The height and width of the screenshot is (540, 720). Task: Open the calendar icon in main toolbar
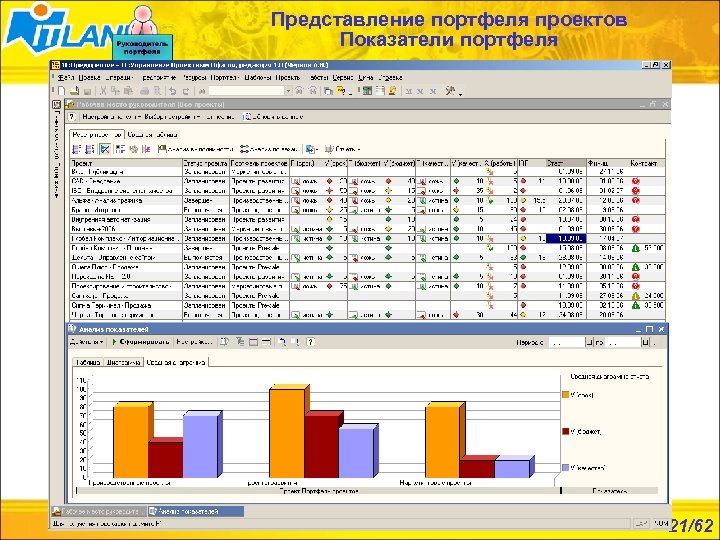point(380,91)
